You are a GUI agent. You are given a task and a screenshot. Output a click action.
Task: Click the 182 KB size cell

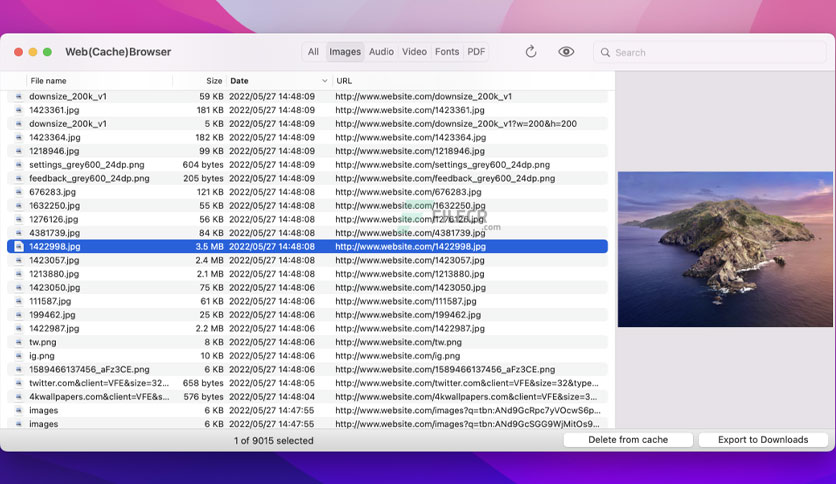210,138
